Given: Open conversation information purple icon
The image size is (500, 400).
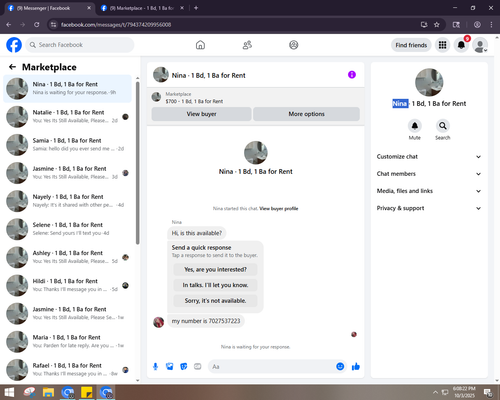Looking at the screenshot, I should point(352,75).
